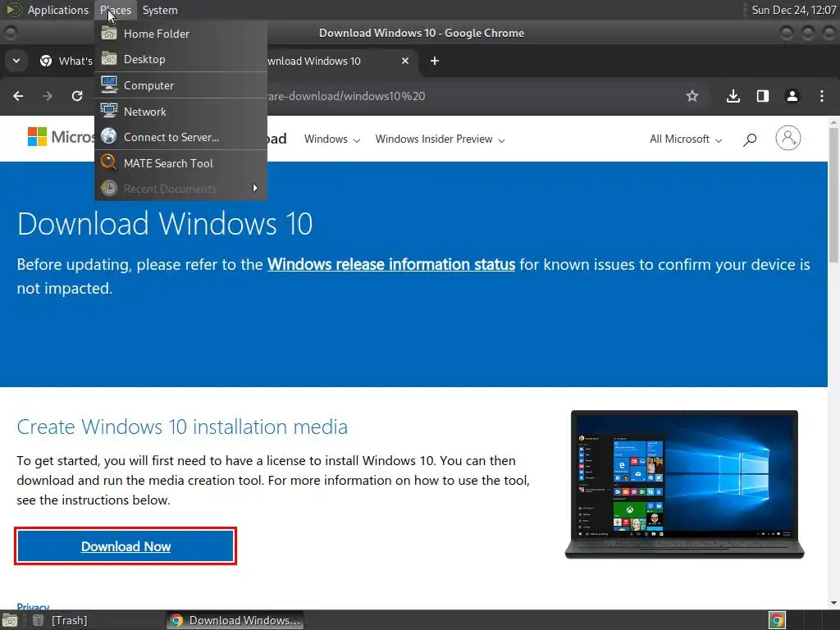
Task: Toggle Chrome side panel icon
Action: [x=763, y=96]
